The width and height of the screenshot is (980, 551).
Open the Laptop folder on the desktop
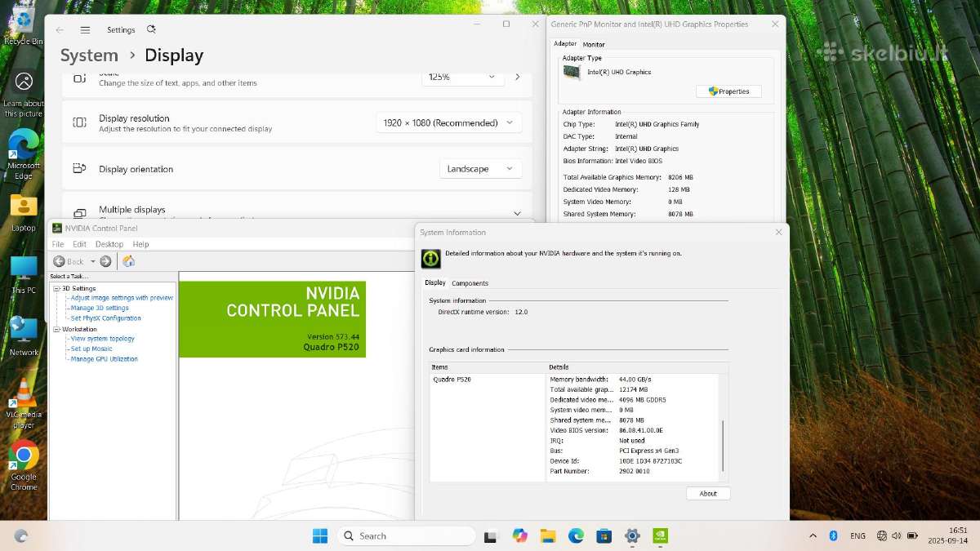pos(24,212)
